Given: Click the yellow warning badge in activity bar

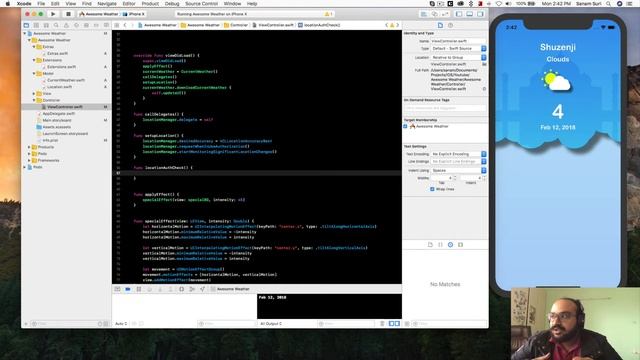Looking at the screenshot, I should (x=328, y=14).
